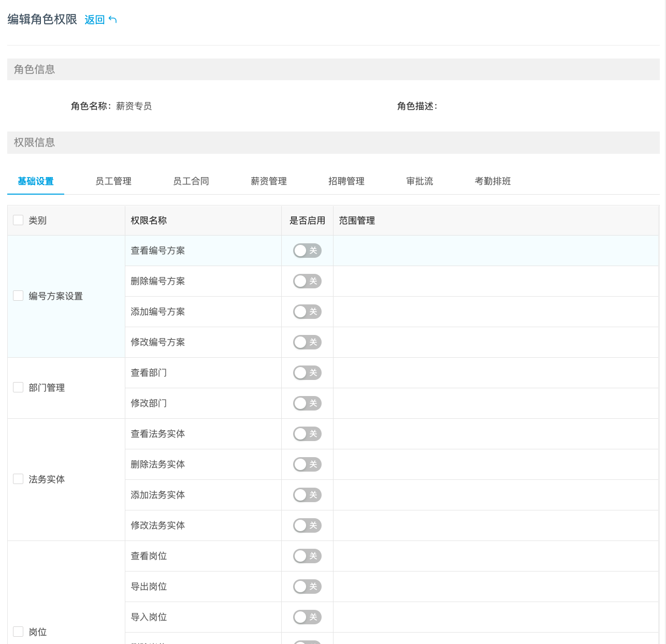This screenshot has height=644, width=666.
Task: Enable the 修改部门 permission switch
Action: (307, 403)
